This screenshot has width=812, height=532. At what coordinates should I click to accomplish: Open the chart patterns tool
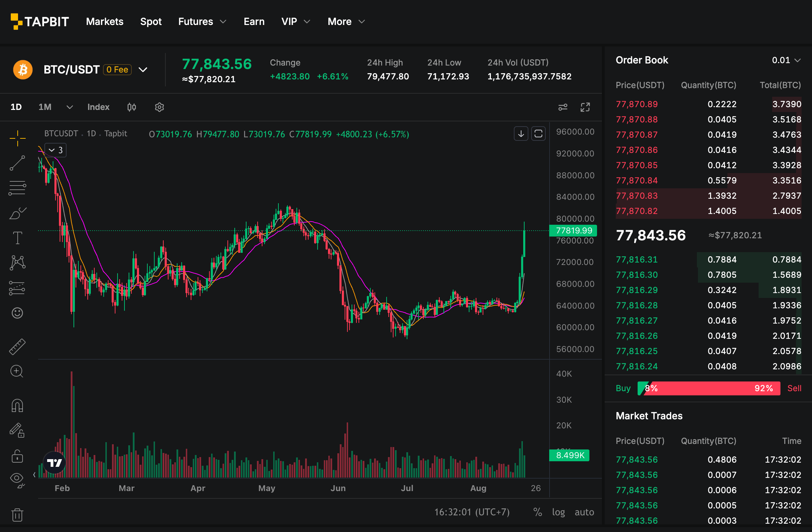(x=17, y=263)
